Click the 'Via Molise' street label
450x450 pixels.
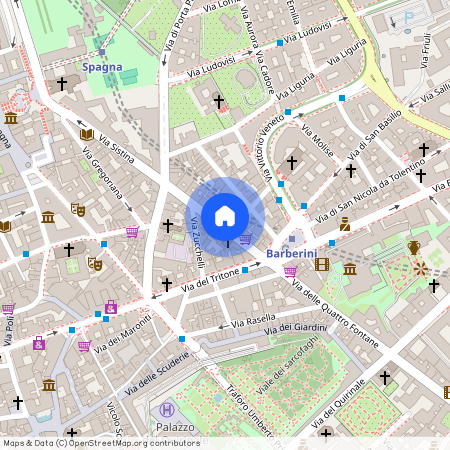pos(317,141)
